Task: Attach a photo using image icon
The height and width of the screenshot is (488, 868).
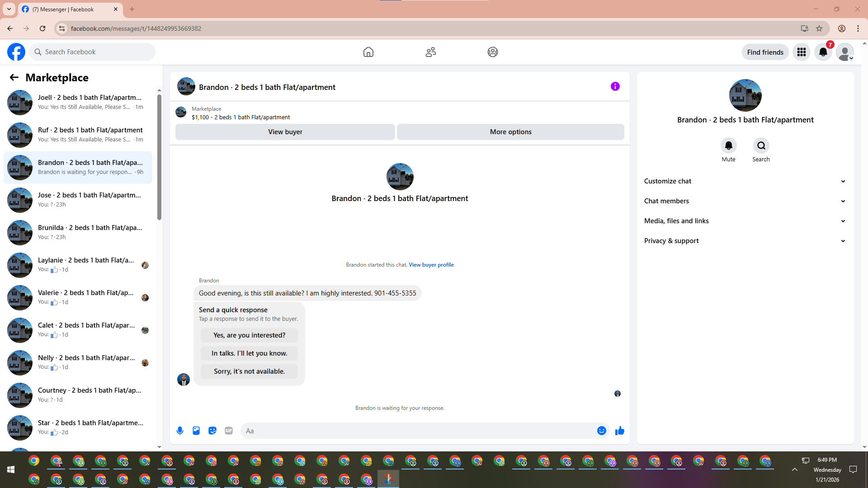Action: tap(196, 431)
